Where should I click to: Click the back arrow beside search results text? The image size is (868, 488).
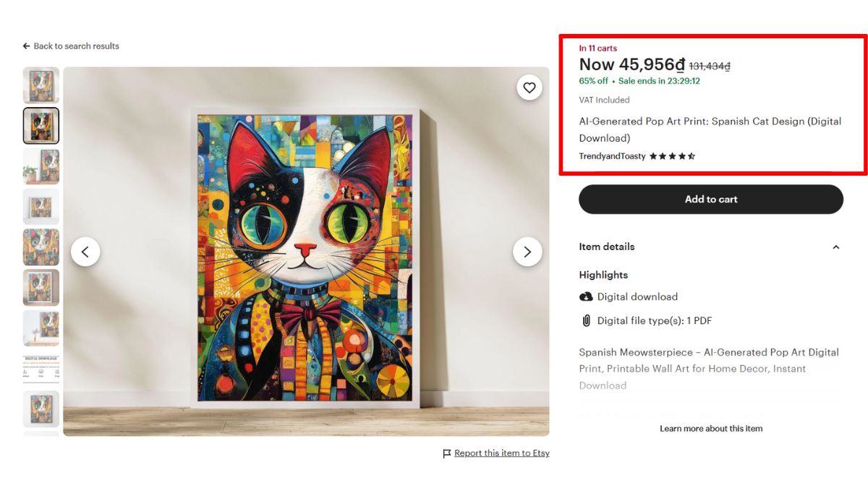tap(26, 46)
